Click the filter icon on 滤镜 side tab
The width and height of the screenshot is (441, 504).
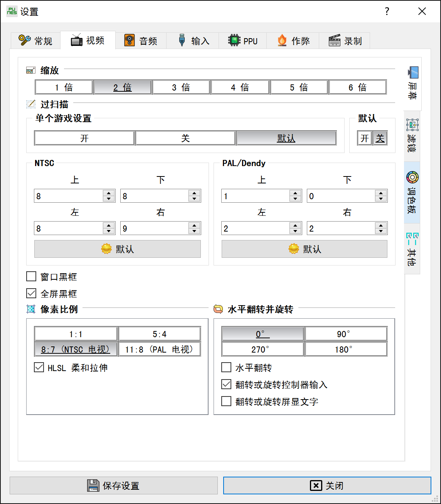click(412, 124)
